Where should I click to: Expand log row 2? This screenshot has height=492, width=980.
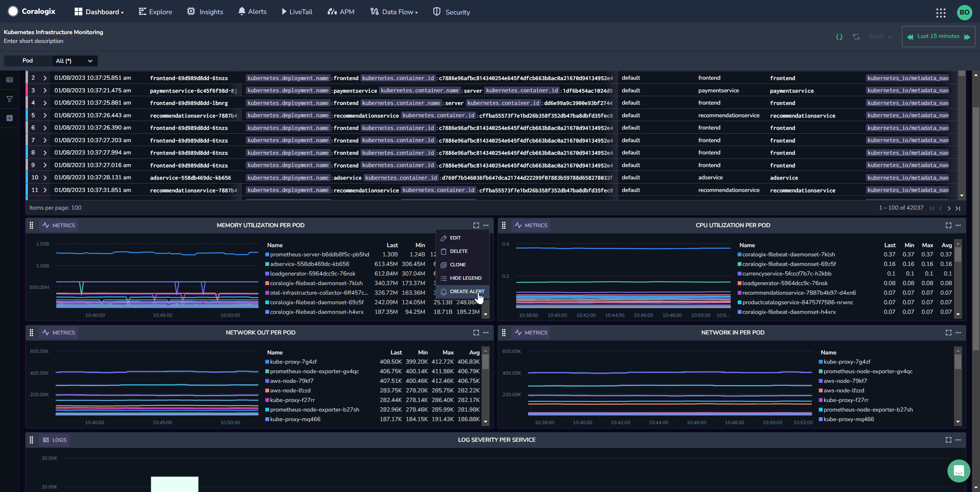45,78
